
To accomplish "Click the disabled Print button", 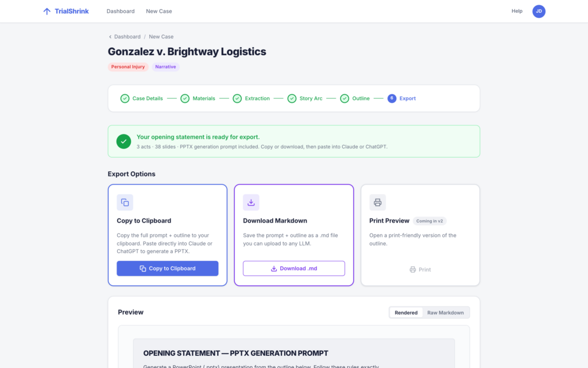I will [420, 270].
